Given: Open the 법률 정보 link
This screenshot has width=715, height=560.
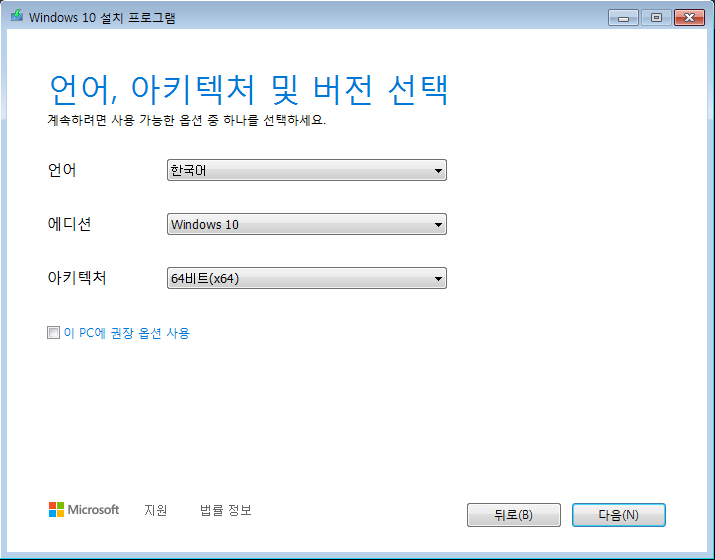Looking at the screenshot, I should click(x=226, y=510).
